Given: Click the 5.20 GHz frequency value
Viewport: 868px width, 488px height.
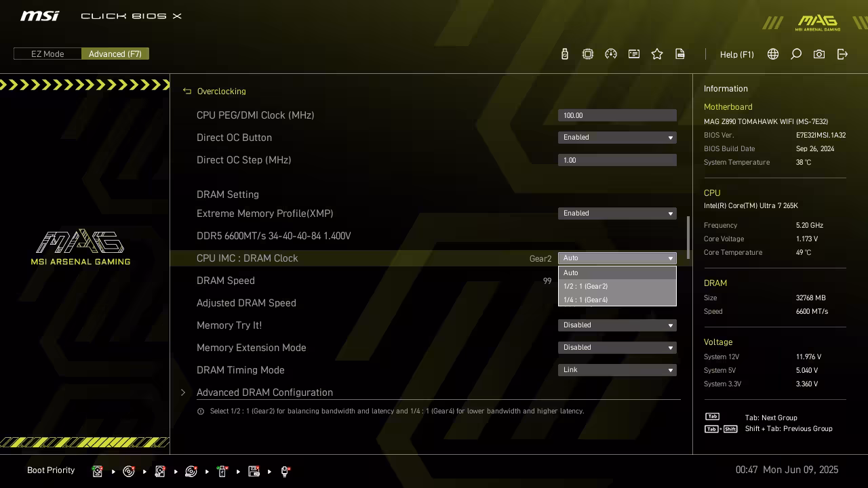Looking at the screenshot, I should point(810,226).
